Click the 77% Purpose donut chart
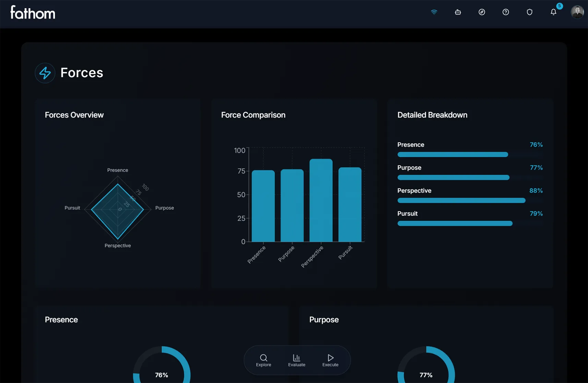Screen dimensions: 588x383 pos(426,375)
